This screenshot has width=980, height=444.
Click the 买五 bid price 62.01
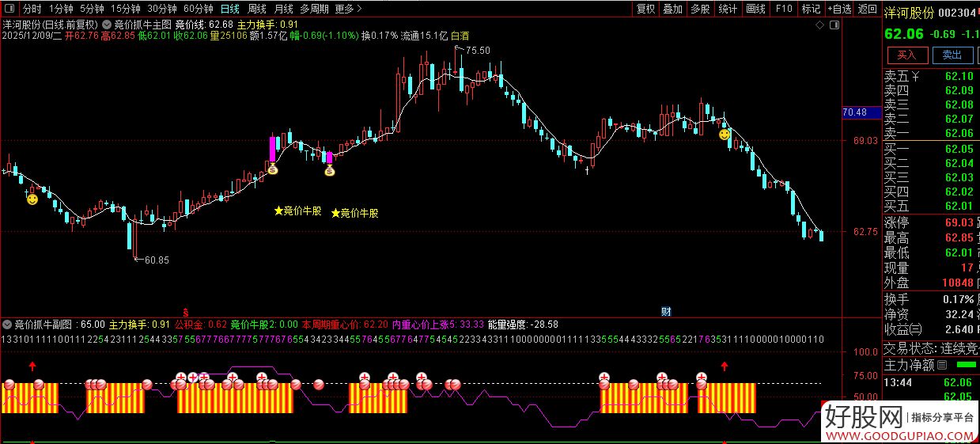click(x=959, y=207)
